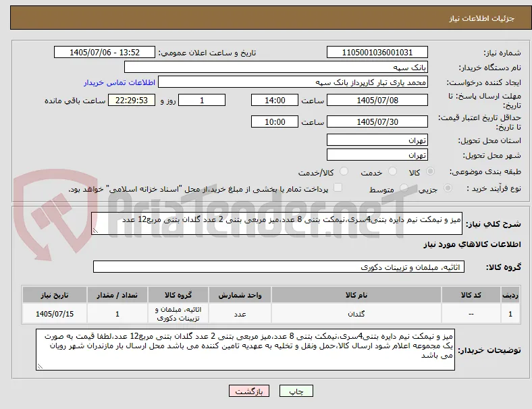The height and width of the screenshot is (409, 532).
Task: Click the تعداد / مقدار column header
Action: pos(117,295)
